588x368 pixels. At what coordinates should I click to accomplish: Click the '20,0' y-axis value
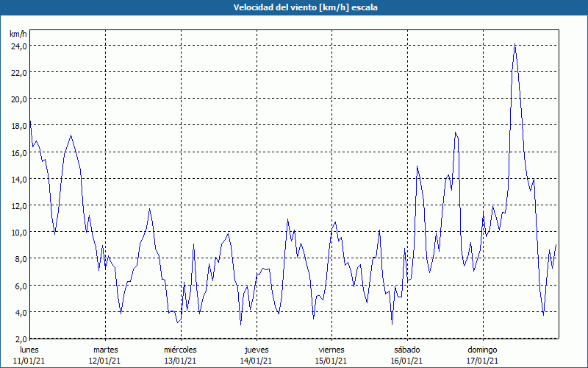pyautogui.click(x=19, y=99)
